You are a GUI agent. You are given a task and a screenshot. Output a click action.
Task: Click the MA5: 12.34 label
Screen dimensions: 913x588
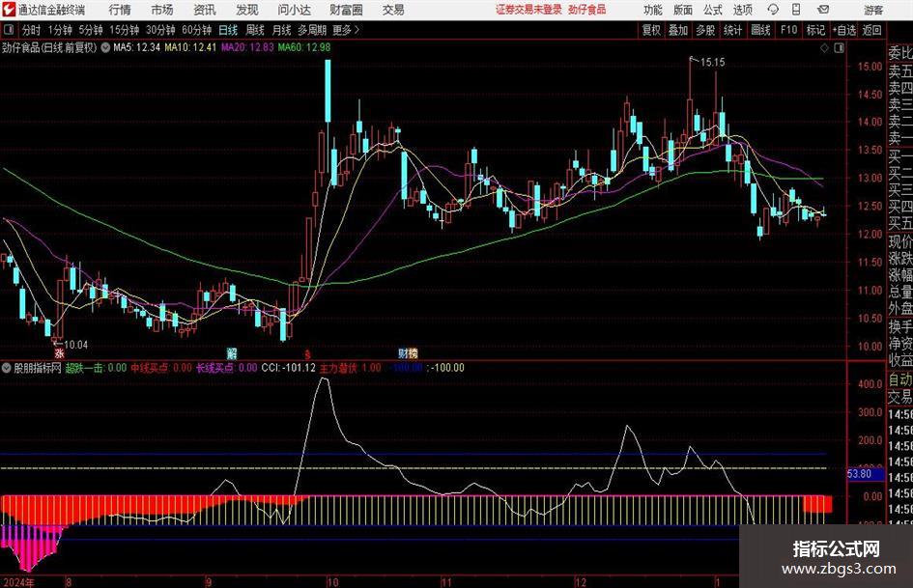(x=136, y=47)
